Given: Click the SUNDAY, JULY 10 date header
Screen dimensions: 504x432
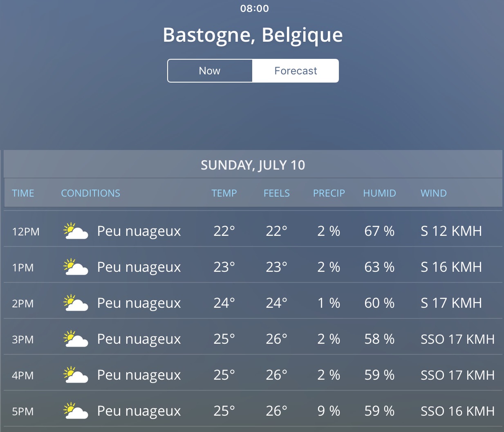Looking at the screenshot, I should [253, 165].
